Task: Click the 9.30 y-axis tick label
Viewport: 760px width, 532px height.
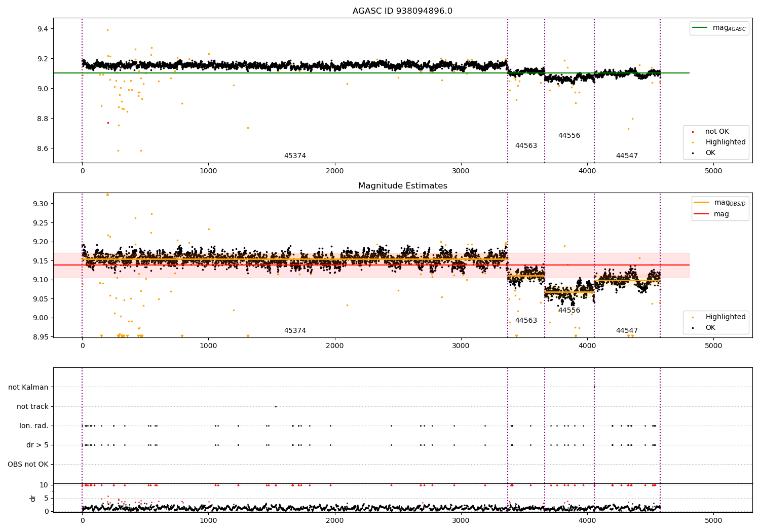Action: (x=41, y=204)
